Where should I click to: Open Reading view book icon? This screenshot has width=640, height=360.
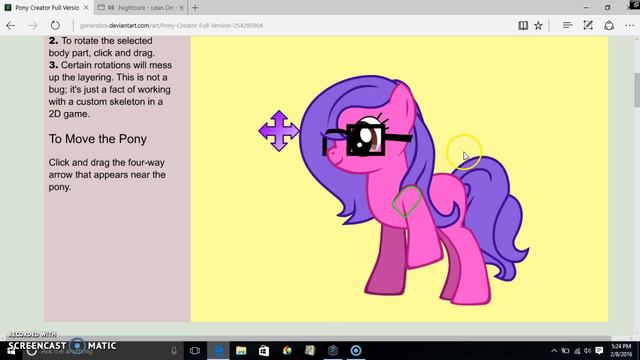click(x=523, y=25)
